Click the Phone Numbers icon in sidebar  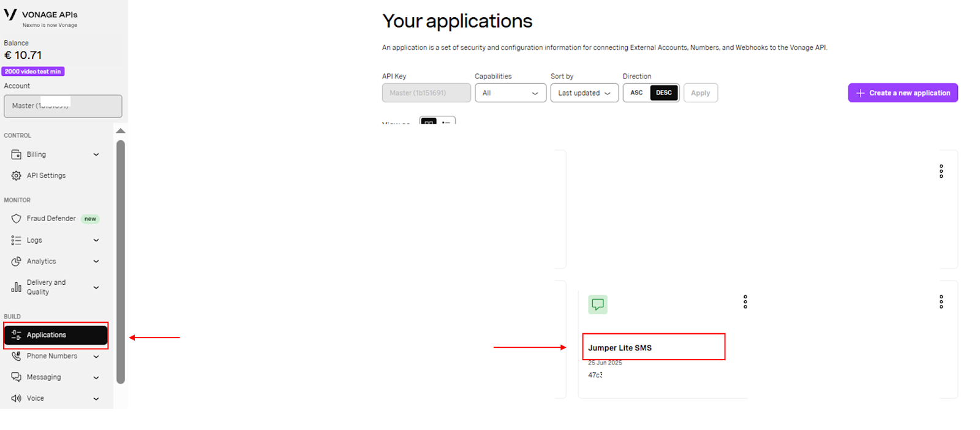click(x=17, y=356)
